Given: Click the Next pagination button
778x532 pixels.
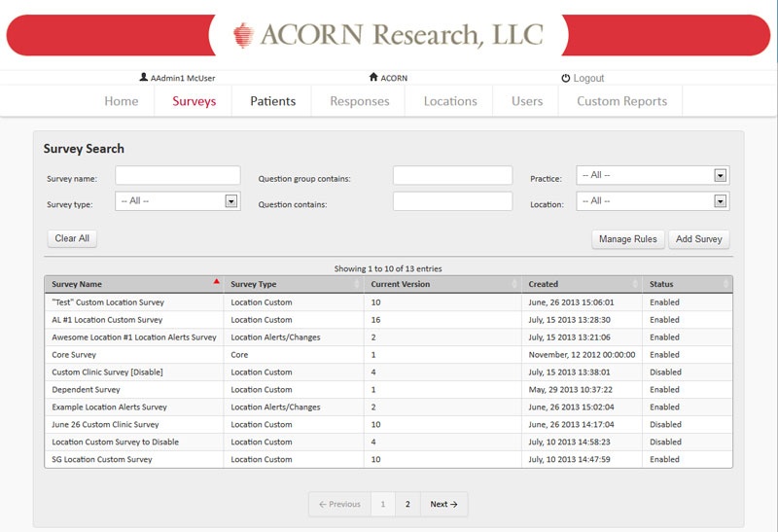Looking at the screenshot, I should pyautogui.click(x=443, y=504).
